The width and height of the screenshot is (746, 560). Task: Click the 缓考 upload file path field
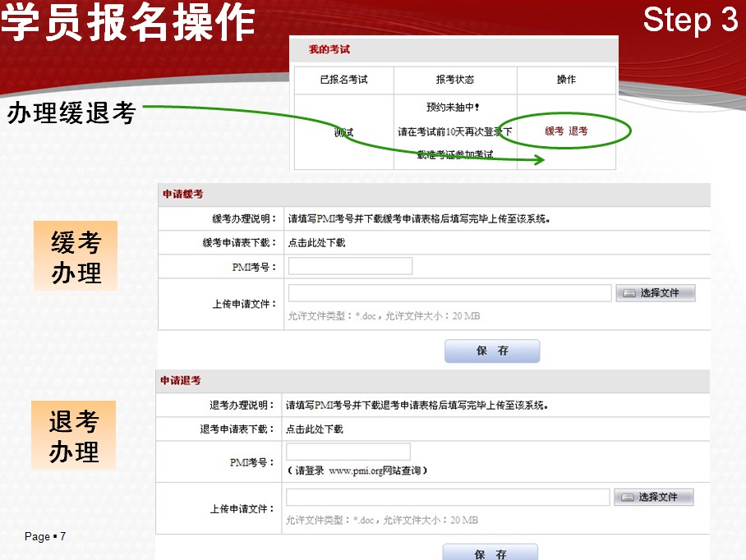coord(448,292)
